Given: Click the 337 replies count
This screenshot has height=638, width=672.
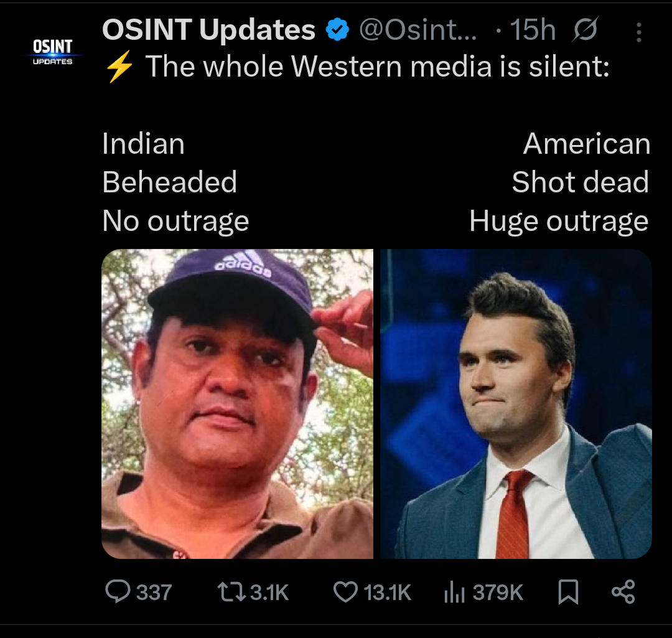Looking at the screenshot, I should click(x=154, y=593).
